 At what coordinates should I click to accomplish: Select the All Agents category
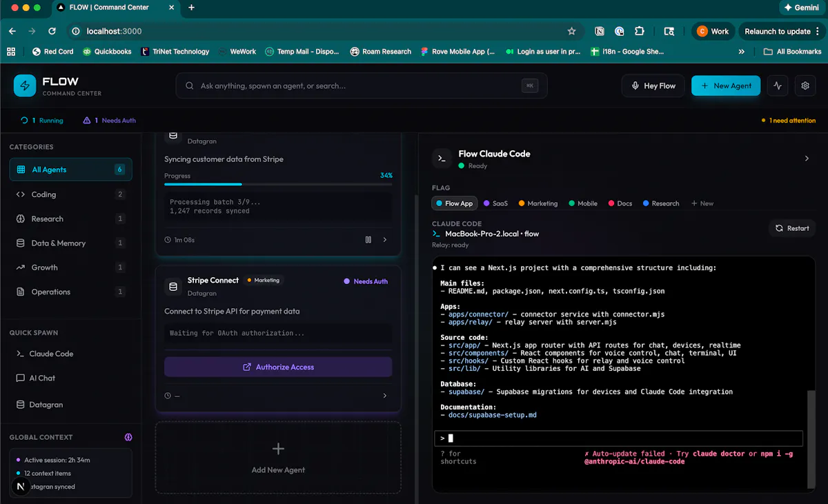pos(70,170)
